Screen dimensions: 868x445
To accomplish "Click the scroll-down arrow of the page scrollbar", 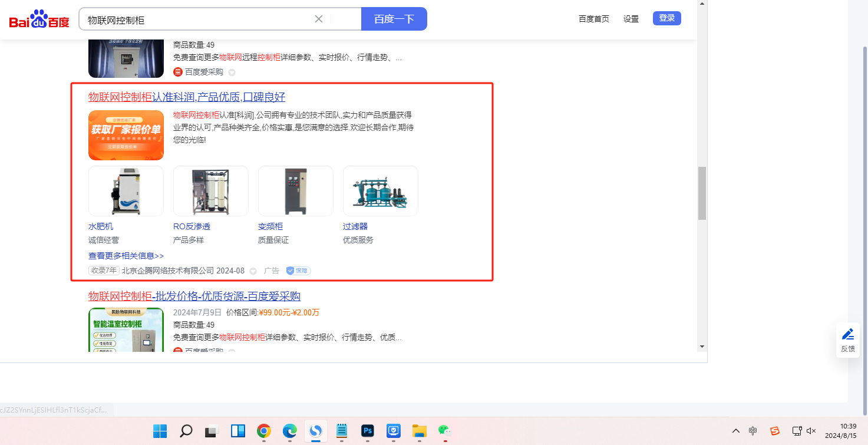I will tap(702, 347).
